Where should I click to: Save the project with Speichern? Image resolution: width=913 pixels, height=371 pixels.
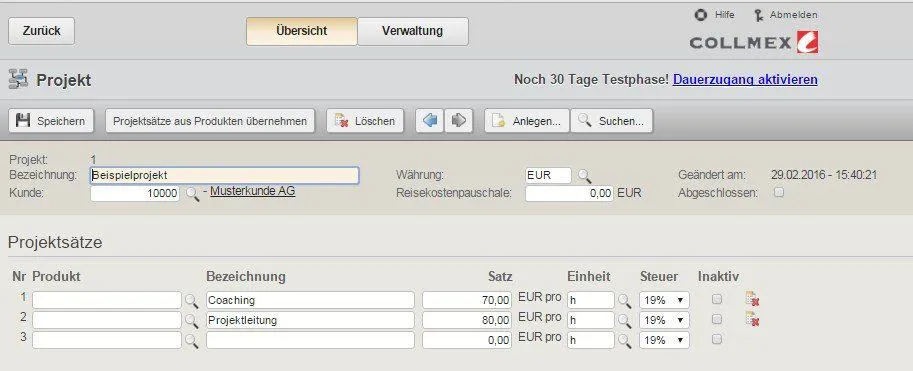click(51, 121)
